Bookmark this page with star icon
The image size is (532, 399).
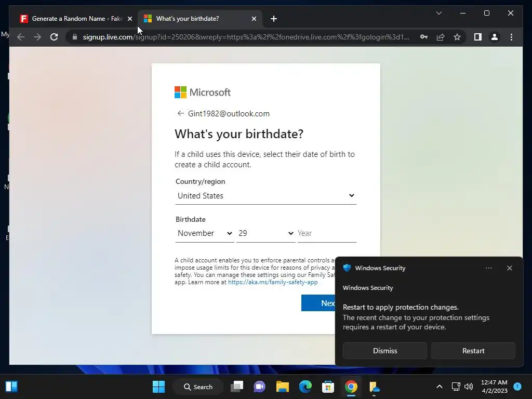point(457,37)
